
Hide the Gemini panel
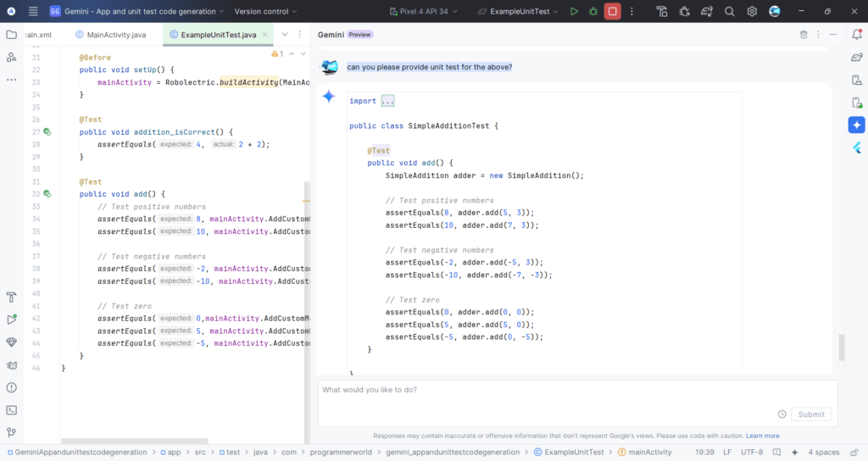833,34
